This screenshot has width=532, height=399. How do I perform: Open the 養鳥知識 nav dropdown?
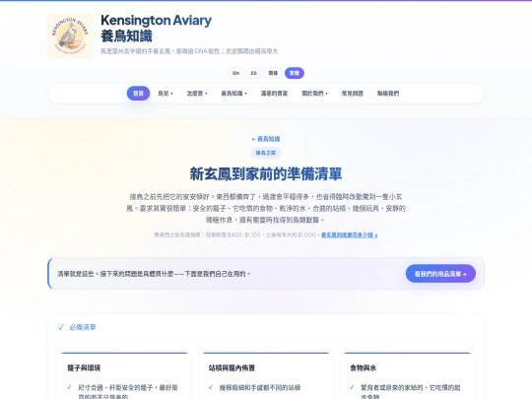tap(234, 94)
